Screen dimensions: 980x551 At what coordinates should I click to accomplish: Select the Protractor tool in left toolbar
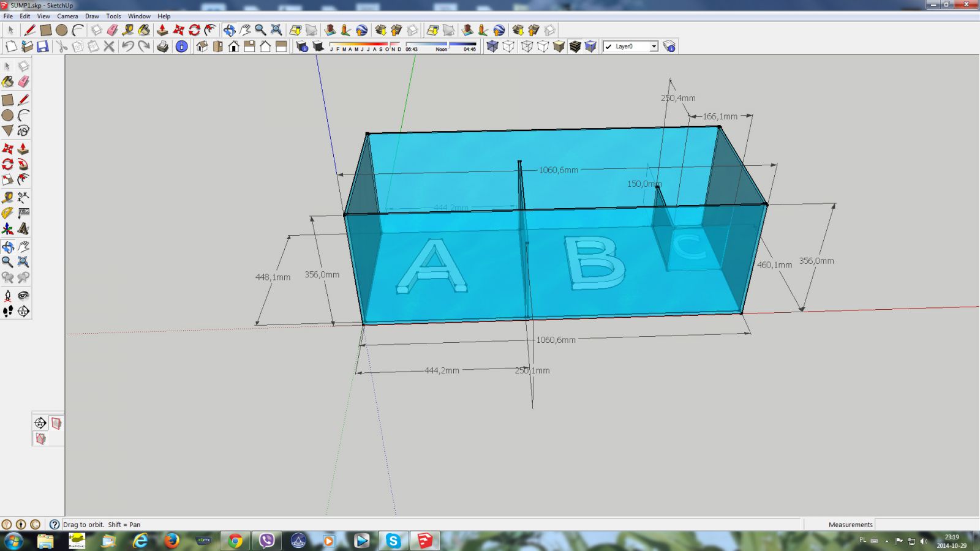coord(7,213)
